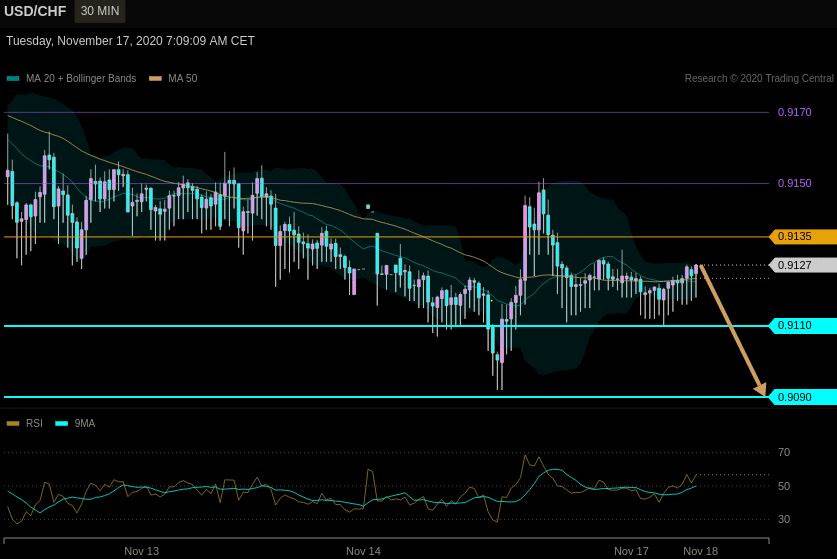Viewport: 837px width, 559px height.
Task: Click the Nov 18 date axis label
Action: coord(700,551)
